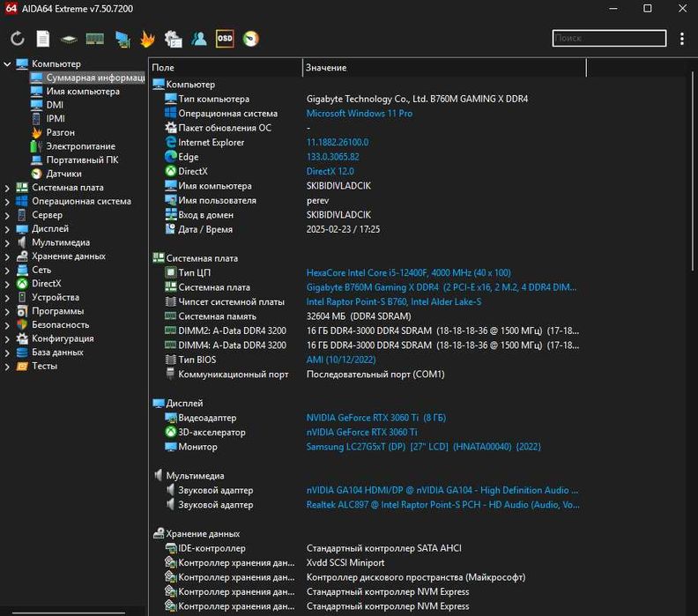Click the DirectX Xbox icon in list
Viewport: 698px width, 616px height.
click(x=170, y=171)
